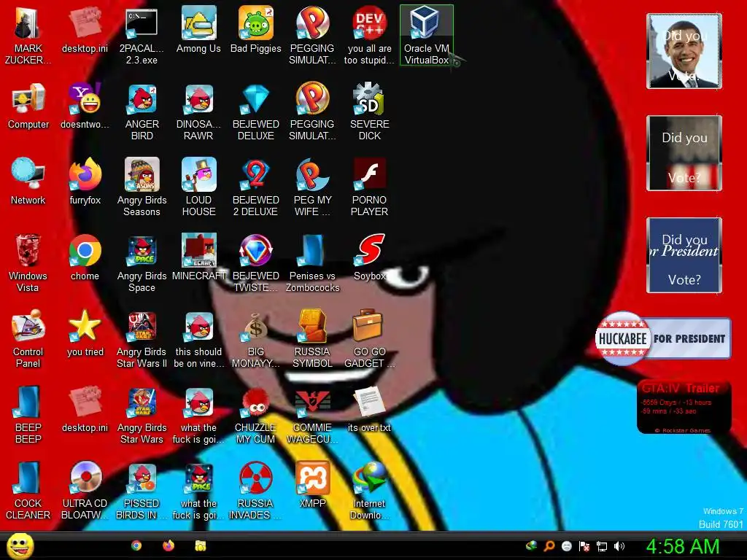
Task: Launch the Bad Piggies shortcut
Action: coord(256,30)
